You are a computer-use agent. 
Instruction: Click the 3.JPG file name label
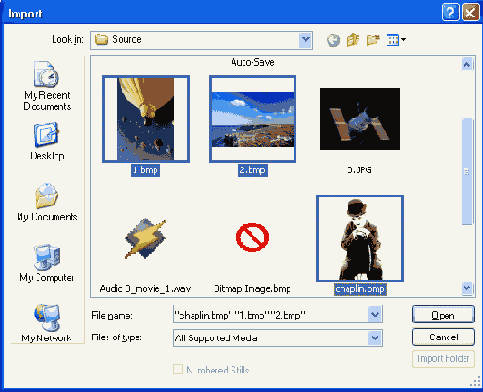[359, 170]
